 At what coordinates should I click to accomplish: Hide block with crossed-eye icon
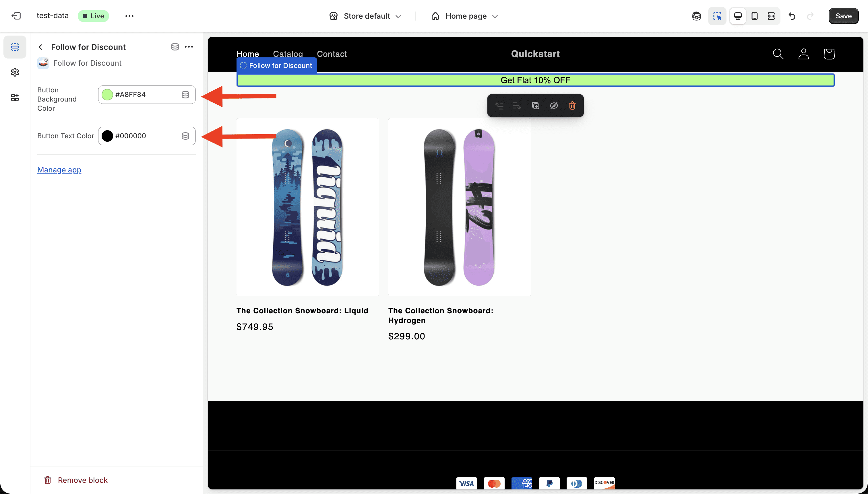click(554, 106)
